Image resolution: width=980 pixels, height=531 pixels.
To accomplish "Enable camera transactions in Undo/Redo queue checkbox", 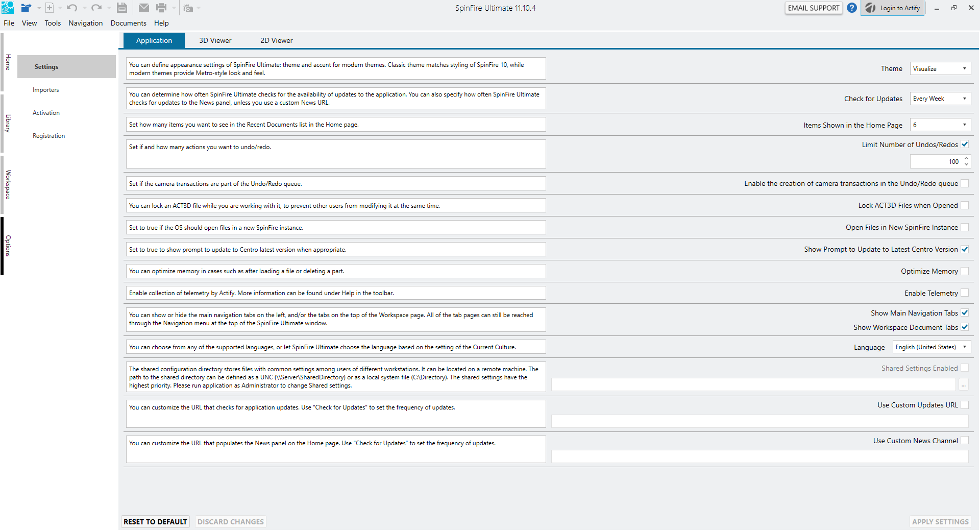I will (x=965, y=183).
